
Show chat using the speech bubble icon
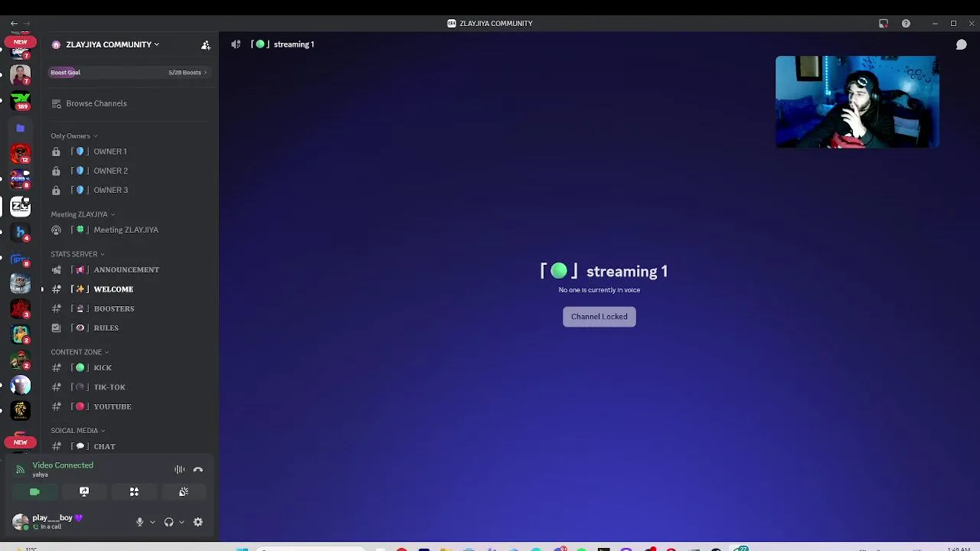coord(961,45)
